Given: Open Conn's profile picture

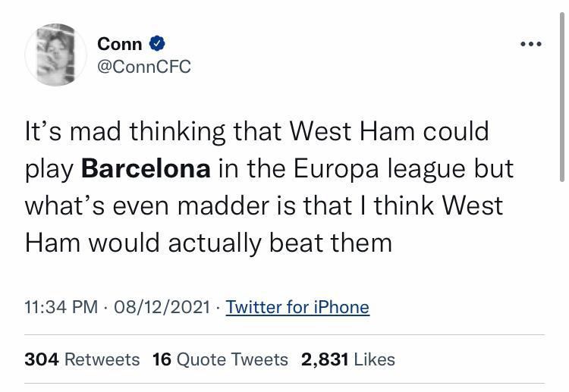Looking at the screenshot, I should (x=55, y=54).
